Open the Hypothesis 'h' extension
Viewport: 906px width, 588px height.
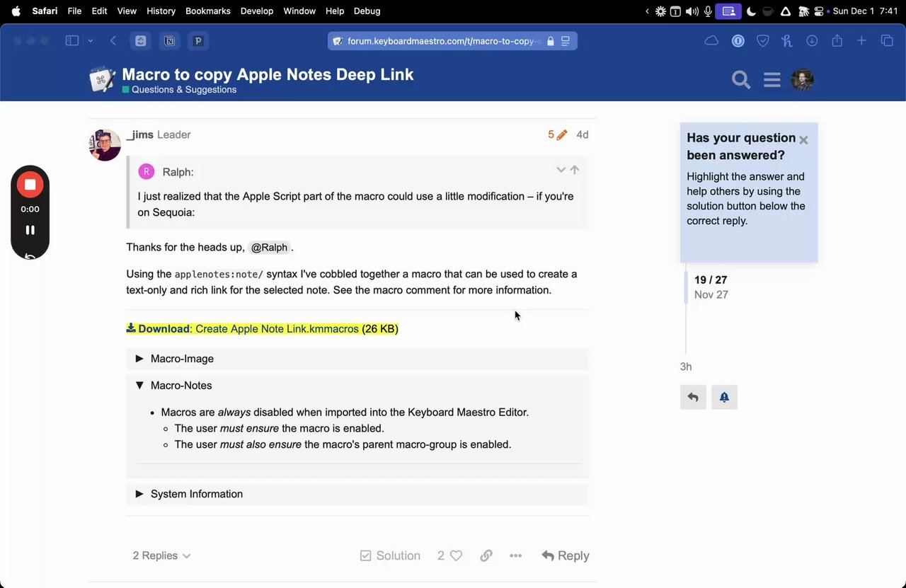[786, 41]
